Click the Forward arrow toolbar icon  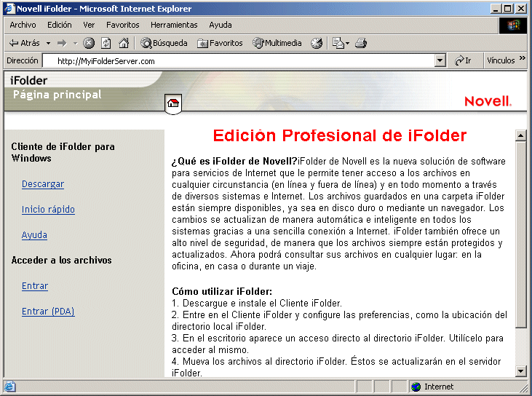[x=62, y=43]
